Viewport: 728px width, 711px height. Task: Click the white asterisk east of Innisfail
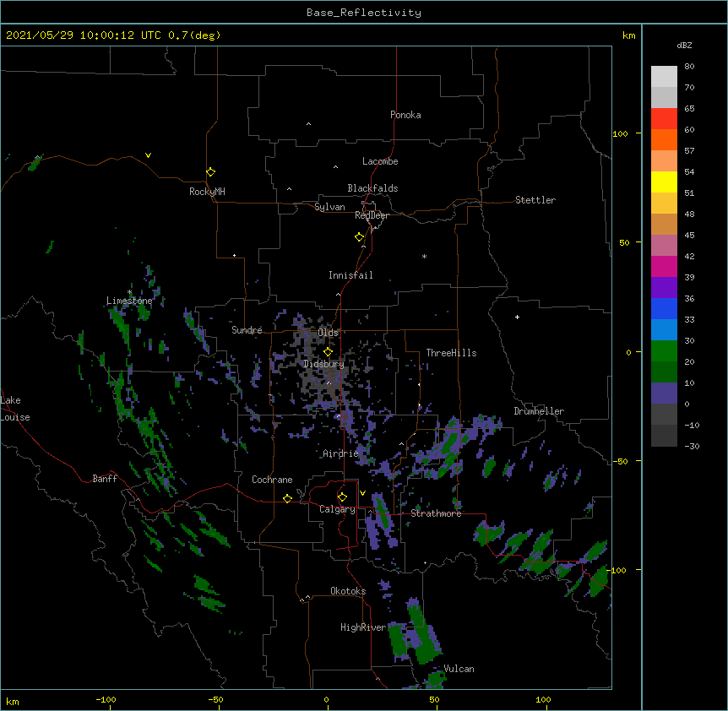pyautogui.click(x=424, y=256)
